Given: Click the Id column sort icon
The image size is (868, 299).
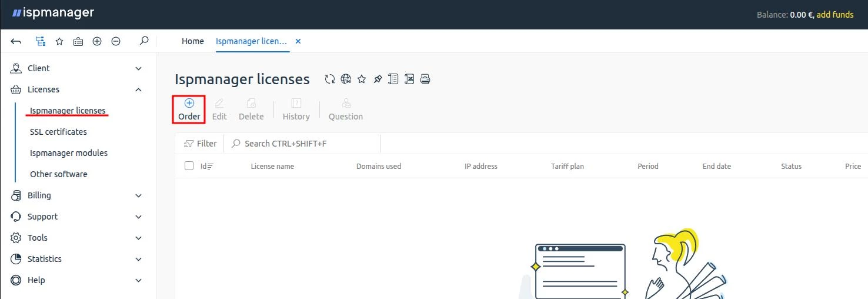Looking at the screenshot, I should tap(210, 167).
